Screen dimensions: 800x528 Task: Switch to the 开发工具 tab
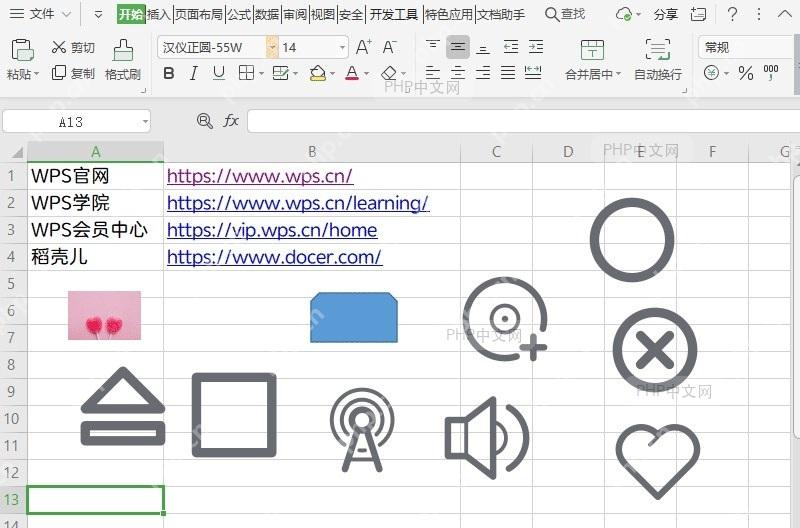[x=393, y=14]
